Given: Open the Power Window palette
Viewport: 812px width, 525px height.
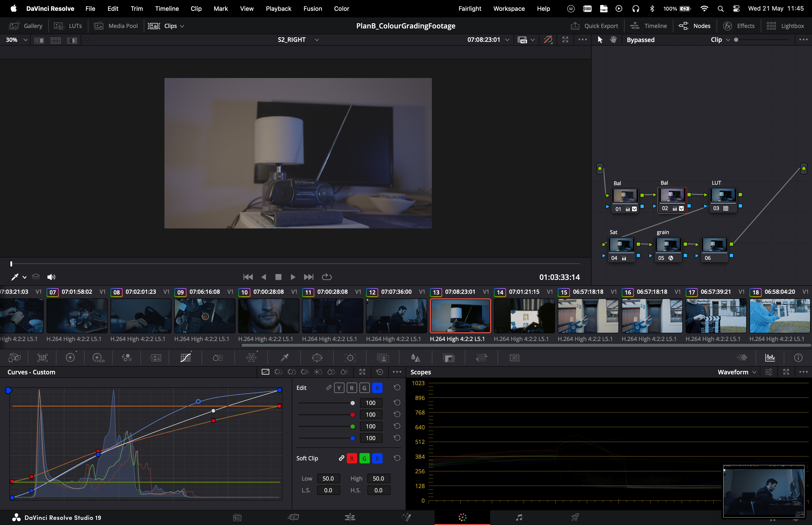Looking at the screenshot, I should tap(317, 358).
